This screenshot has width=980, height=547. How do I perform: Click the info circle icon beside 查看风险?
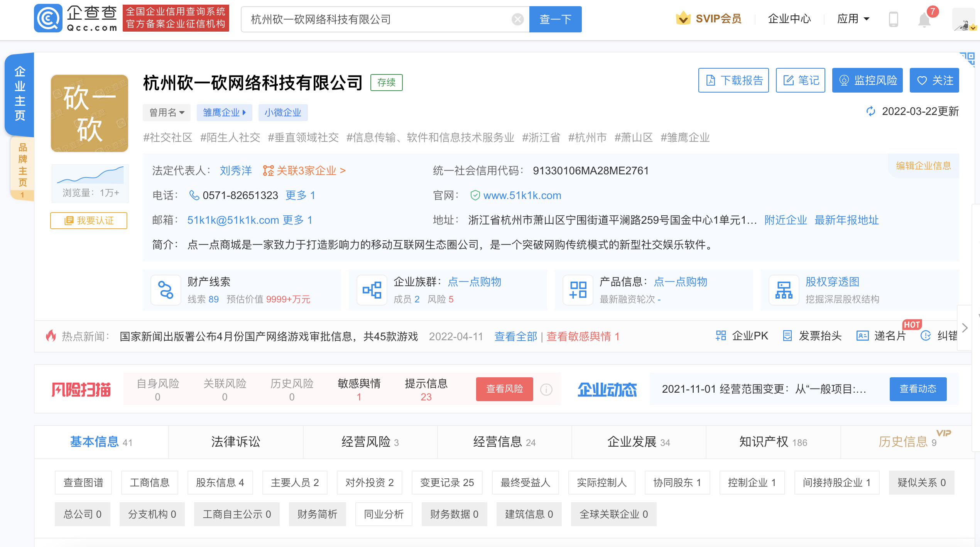pos(546,390)
